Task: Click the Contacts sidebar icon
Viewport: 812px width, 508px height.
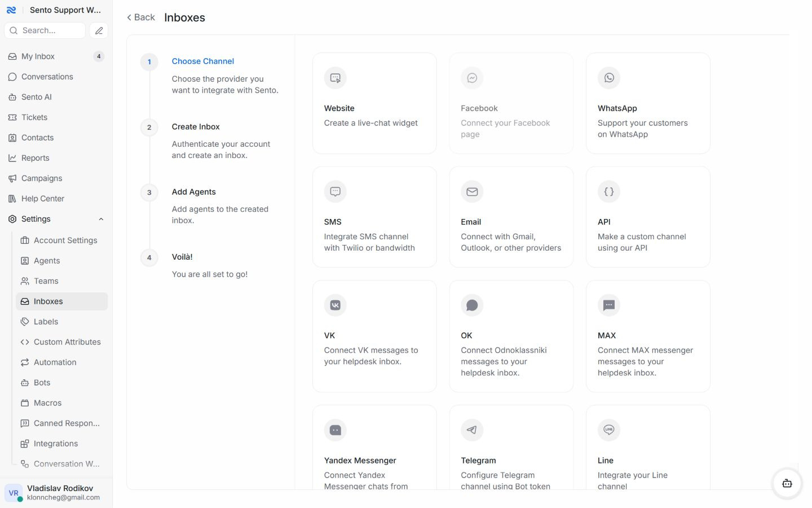Action: point(12,138)
